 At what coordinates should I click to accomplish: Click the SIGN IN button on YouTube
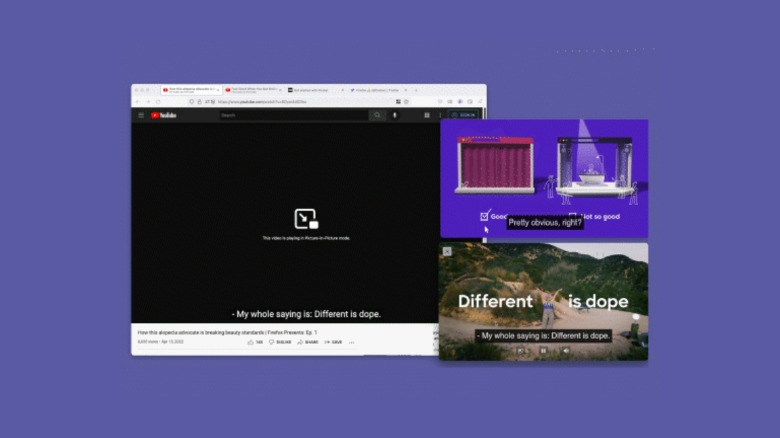(x=464, y=115)
